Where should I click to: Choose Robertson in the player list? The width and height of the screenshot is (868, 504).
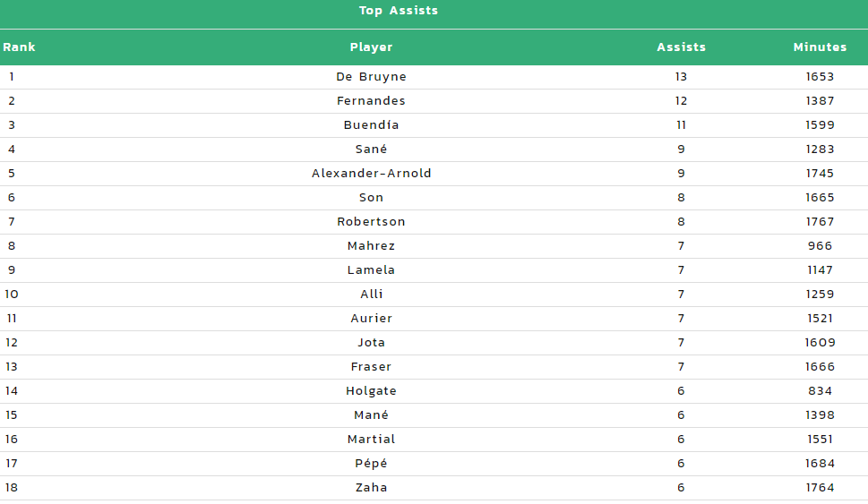(x=371, y=221)
